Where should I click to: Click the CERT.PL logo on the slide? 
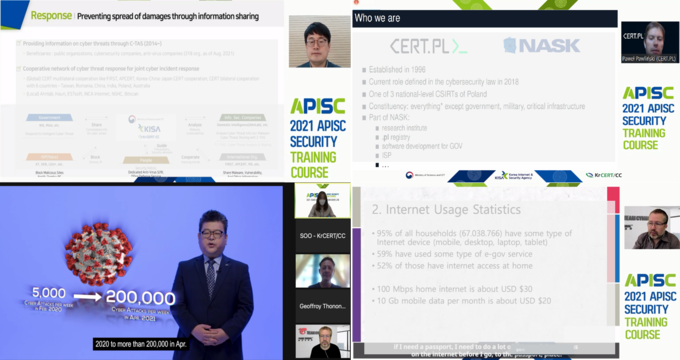(428, 46)
